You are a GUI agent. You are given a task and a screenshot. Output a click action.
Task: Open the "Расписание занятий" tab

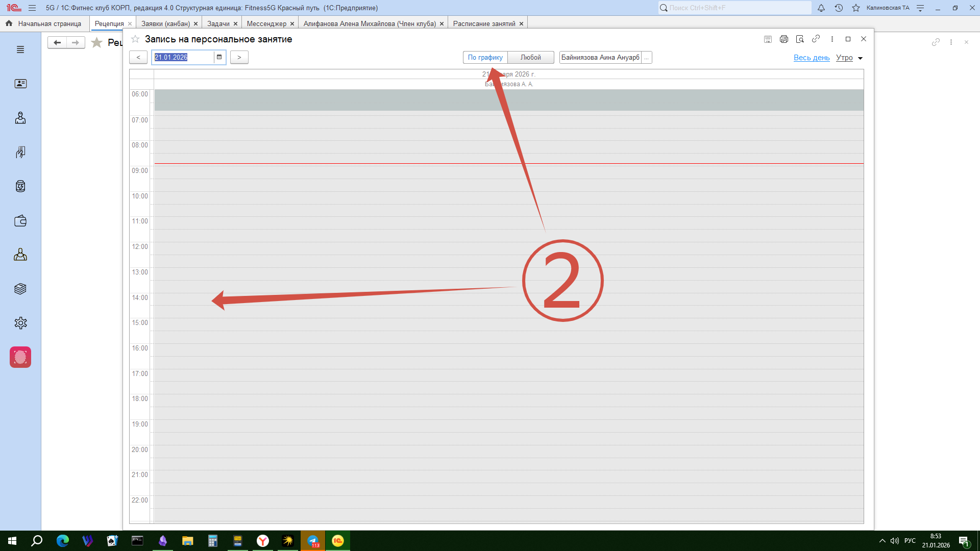click(x=484, y=23)
